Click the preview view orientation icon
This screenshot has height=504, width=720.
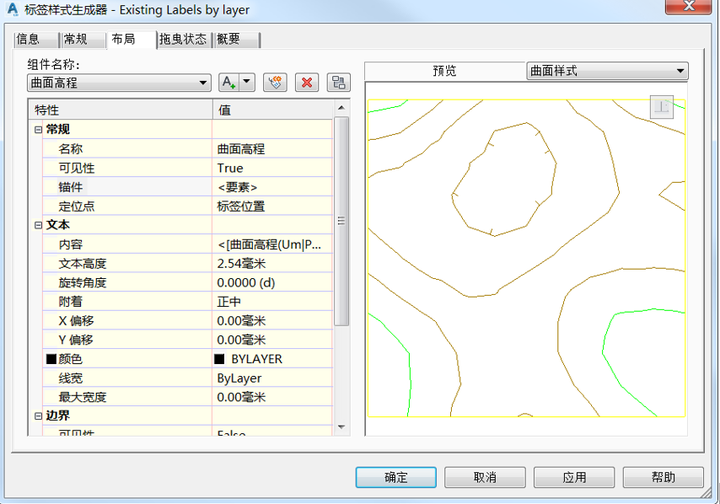(x=662, y=107)
